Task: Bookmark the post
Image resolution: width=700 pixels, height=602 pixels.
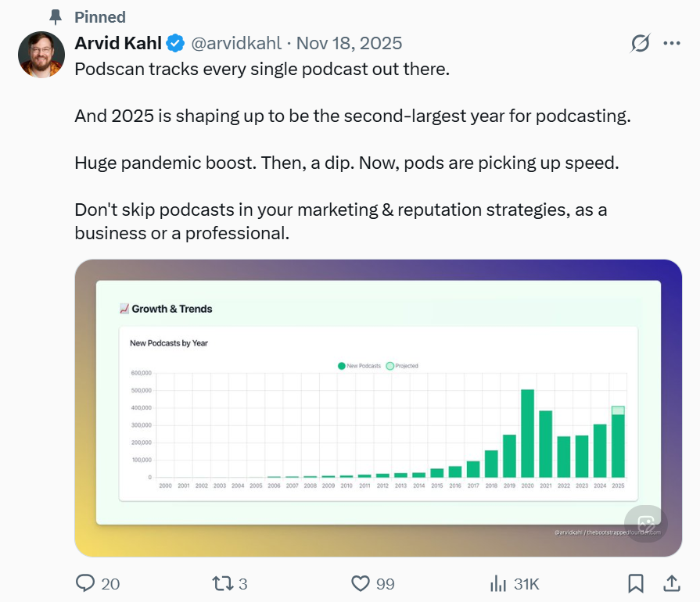Action: pyautogui.click(x=636, y=583)
